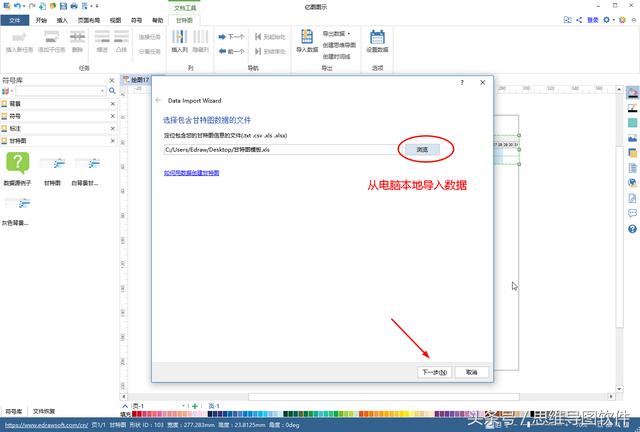Viewport: 640px width, 432px height.
Task: Close the 符号库 panel
Action: tap(112, 80)
